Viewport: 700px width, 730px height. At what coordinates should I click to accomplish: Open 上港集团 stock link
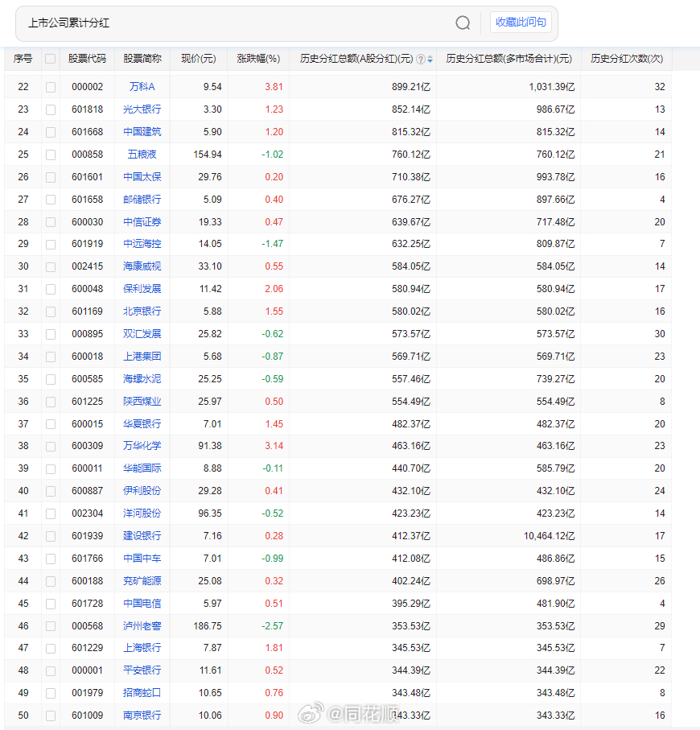pos(142,357)
